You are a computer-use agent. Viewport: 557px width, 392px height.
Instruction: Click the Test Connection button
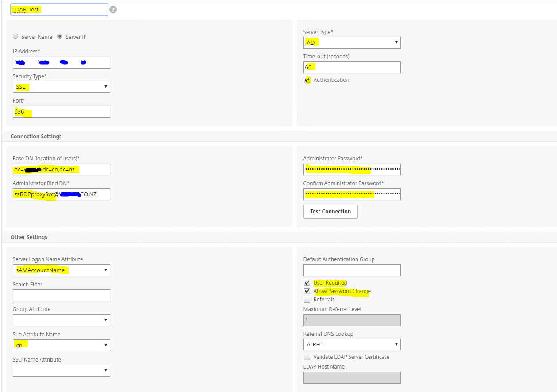pyautogui.click(x=330, y=211)
